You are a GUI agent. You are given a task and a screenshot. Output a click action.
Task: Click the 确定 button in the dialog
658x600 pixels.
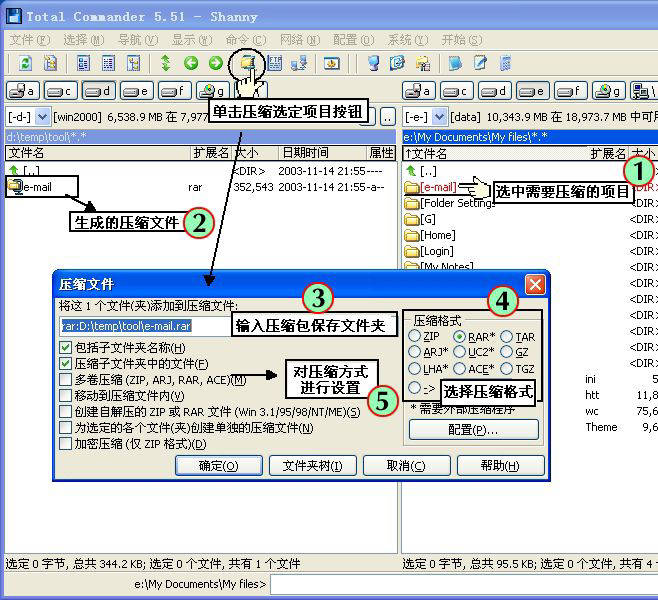(218, 466)
